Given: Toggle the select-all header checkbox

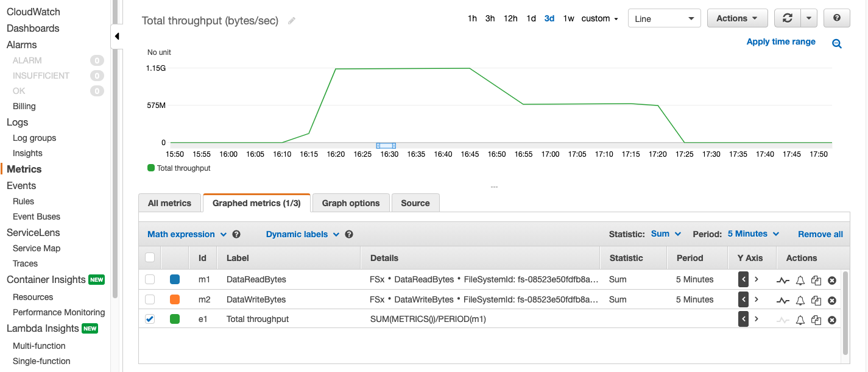Looking at the screenshot, I should pyautogui.click(x=150, y=258).
